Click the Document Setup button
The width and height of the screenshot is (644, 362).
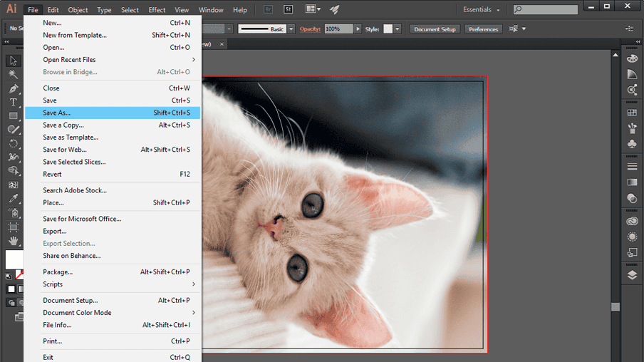pos(435,29)
